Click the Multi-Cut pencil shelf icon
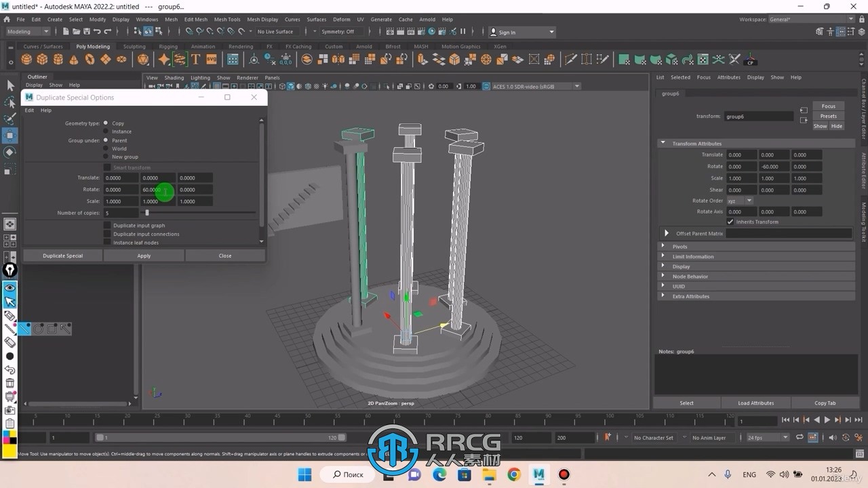The height and width of the screenshot is (488, 868). (x=570, y=60)
